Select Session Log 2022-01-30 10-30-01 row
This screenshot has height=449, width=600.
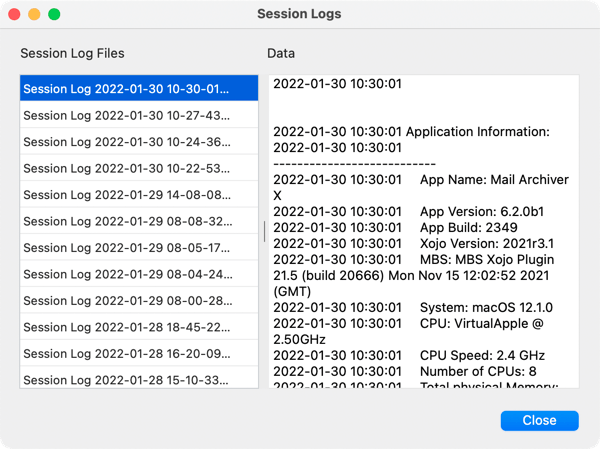[139, 88]
